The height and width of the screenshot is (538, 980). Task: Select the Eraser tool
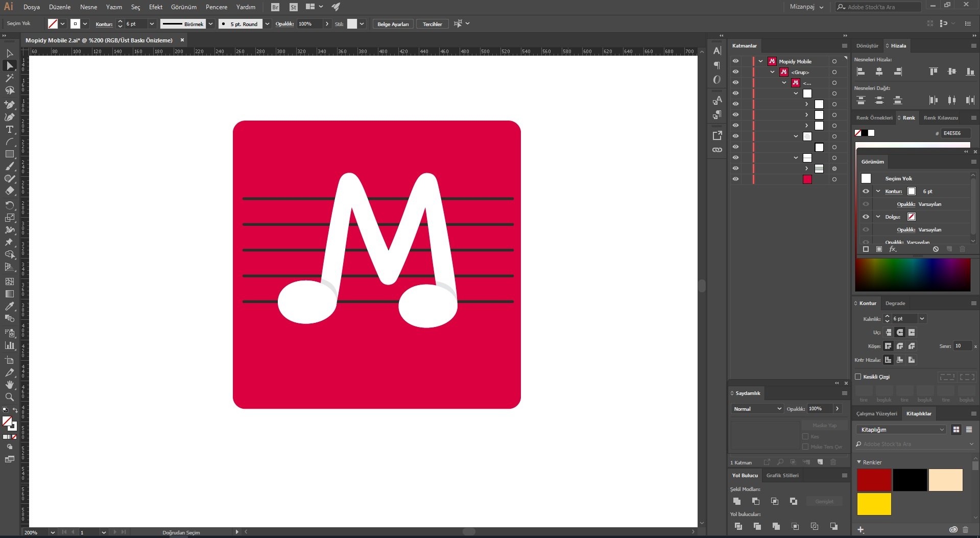pos(10,191)
